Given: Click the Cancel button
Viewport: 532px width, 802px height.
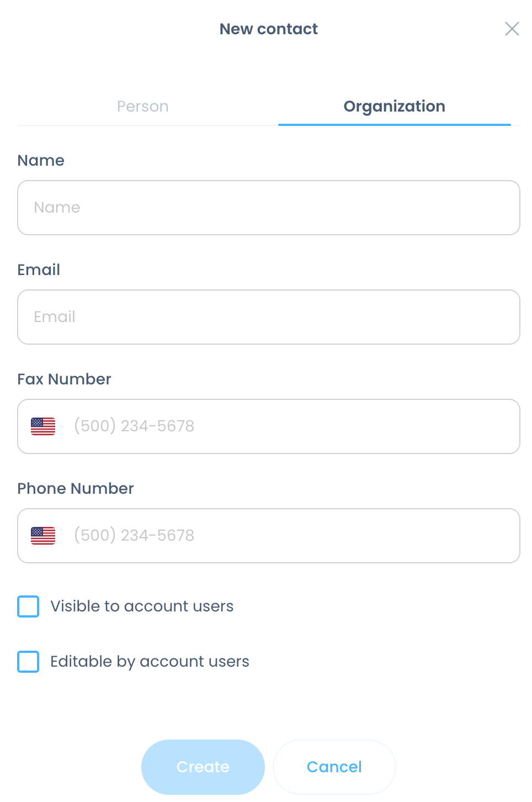Looking at the screenshot, I should tap(334, 767).
